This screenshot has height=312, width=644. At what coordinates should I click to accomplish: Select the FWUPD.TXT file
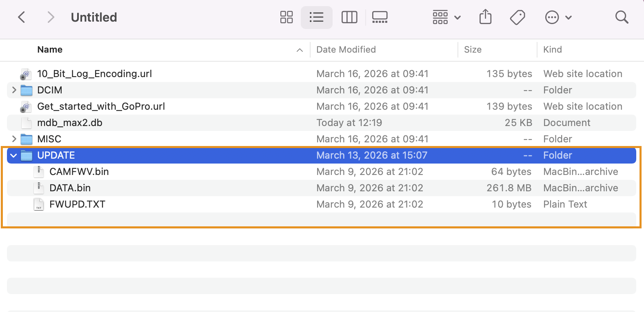77,204
